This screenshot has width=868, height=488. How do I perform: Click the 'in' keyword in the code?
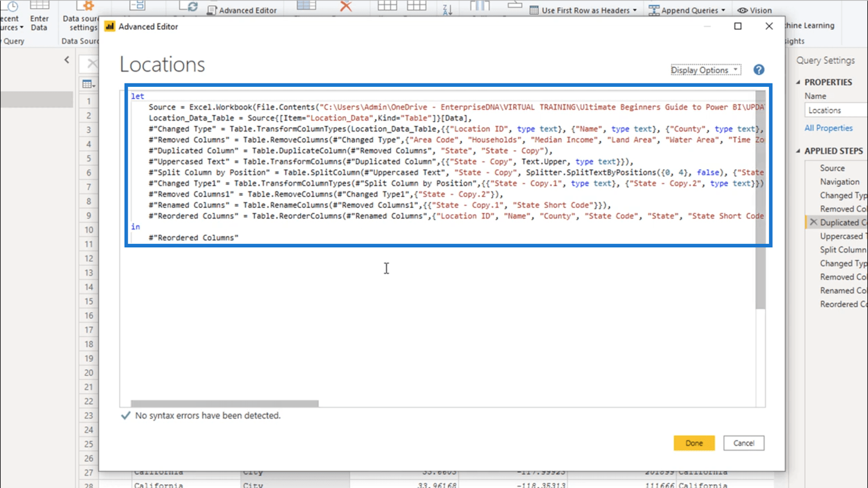point(135,227)
